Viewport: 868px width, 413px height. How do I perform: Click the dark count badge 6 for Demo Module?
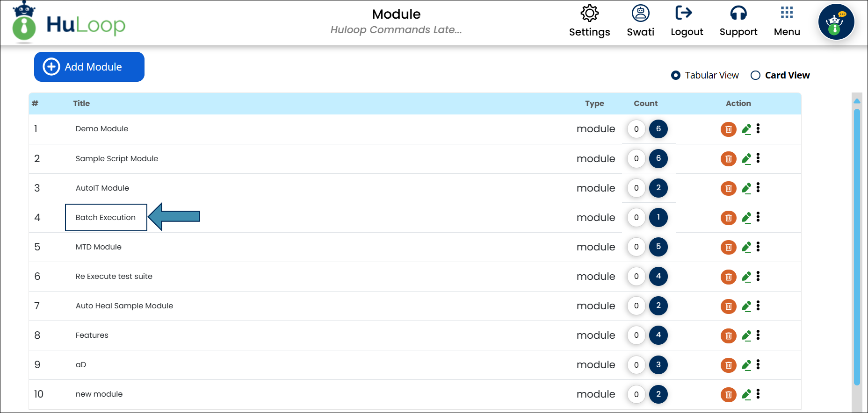(x=658, y=129)
